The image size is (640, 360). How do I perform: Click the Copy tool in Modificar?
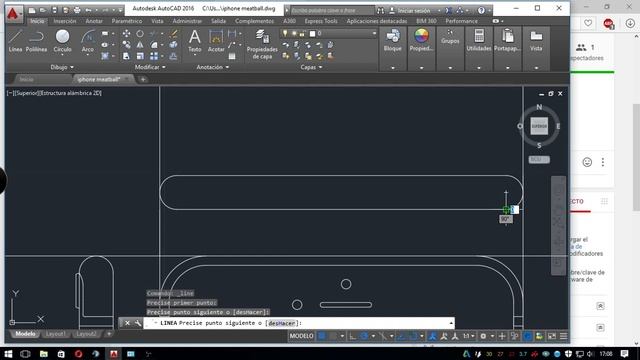127,44
